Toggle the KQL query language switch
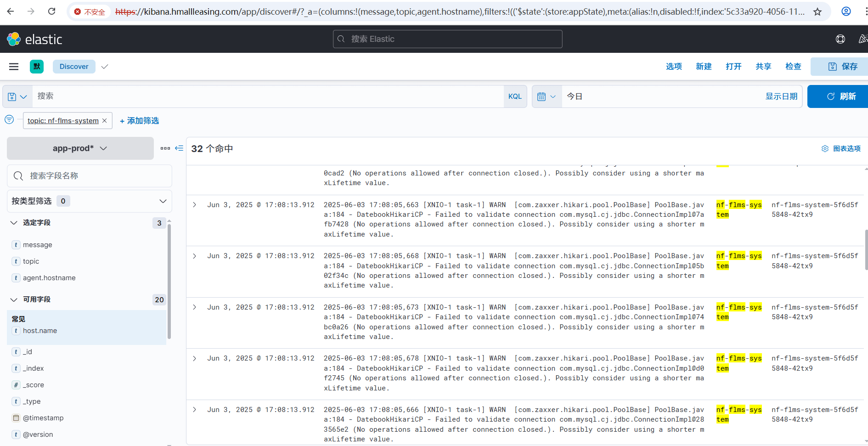Viewport: 868px width, 446px height. (x=515, y=96)
